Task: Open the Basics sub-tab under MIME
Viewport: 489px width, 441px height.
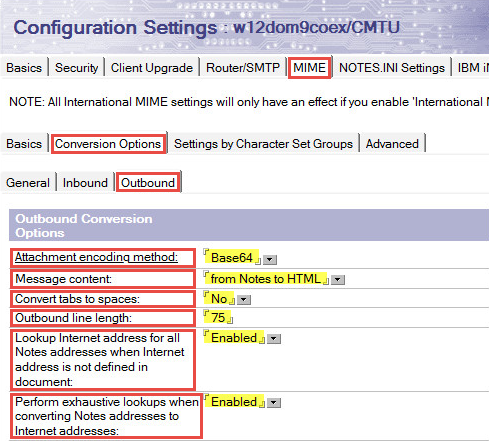Action: pos(24,144)
